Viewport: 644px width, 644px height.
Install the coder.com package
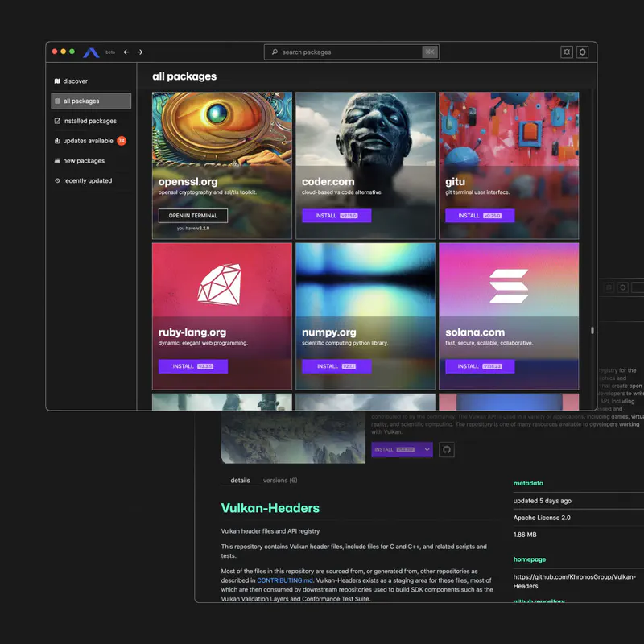click(x=336, y=216)
